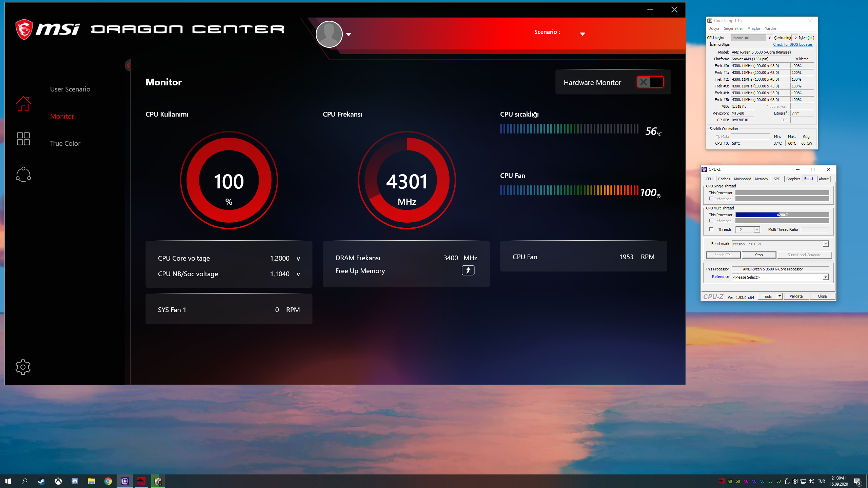Switch to SPD tab in CPU-Z
The image size is (868, 488).
[777, 179]
